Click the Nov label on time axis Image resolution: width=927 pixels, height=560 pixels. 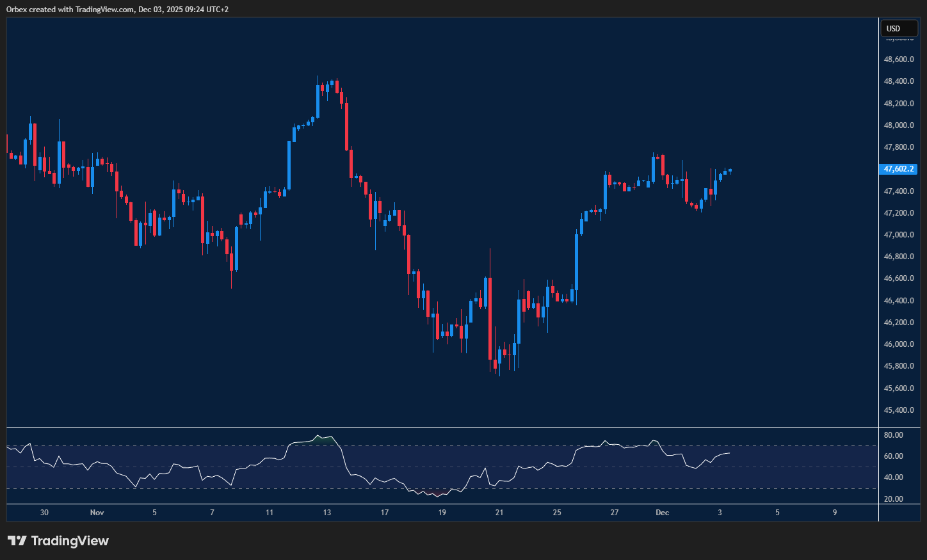[x=97, y=513]
